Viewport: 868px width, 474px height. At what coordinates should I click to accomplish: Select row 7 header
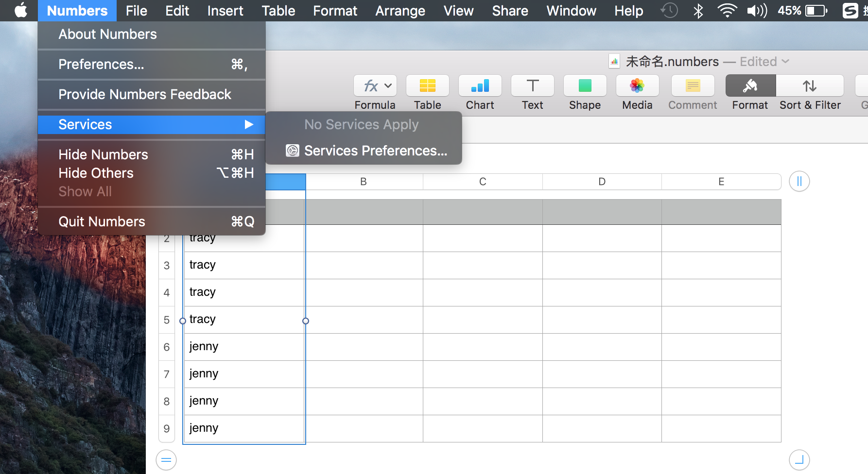[x=167, y=374]
